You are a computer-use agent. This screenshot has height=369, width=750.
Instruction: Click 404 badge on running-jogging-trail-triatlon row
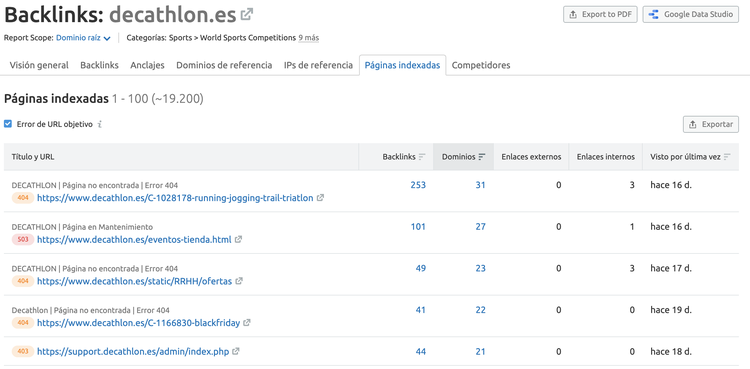point(23,198)
